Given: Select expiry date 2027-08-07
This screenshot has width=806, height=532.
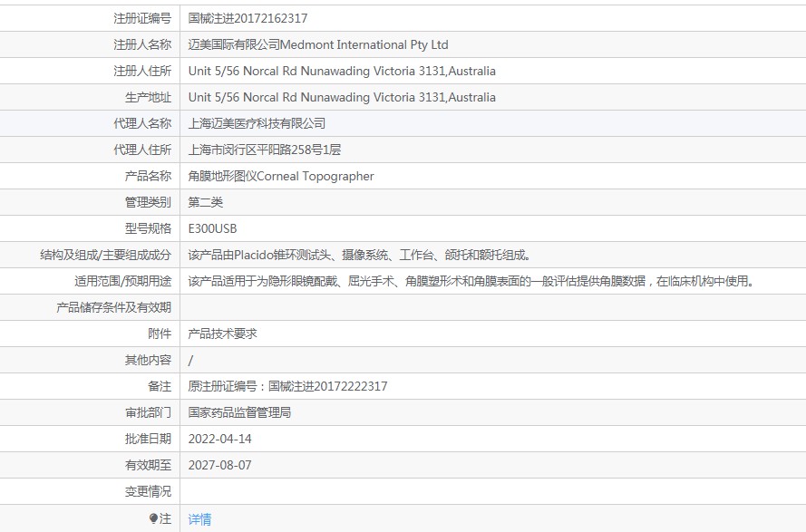Looking at the screenshot, I should (220, 465).
